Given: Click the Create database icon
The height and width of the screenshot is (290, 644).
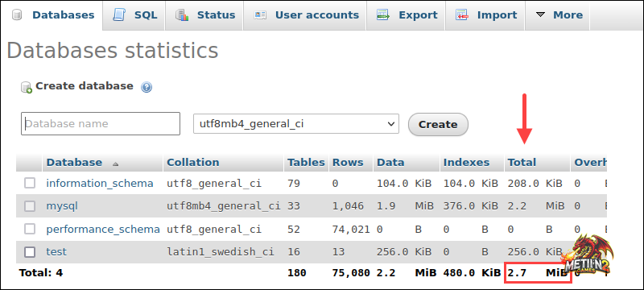Looking at the screenshot, I should pos(27,87).
